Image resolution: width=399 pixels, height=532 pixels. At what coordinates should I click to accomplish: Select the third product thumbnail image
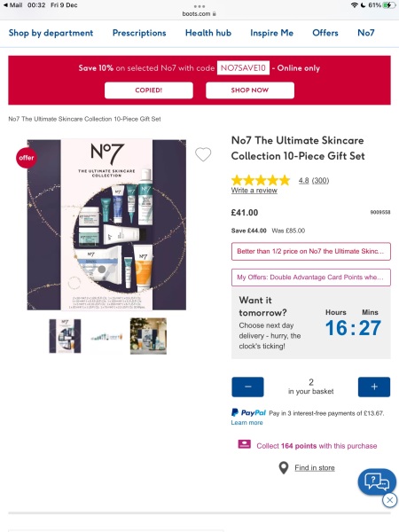(x=148, y=336)
